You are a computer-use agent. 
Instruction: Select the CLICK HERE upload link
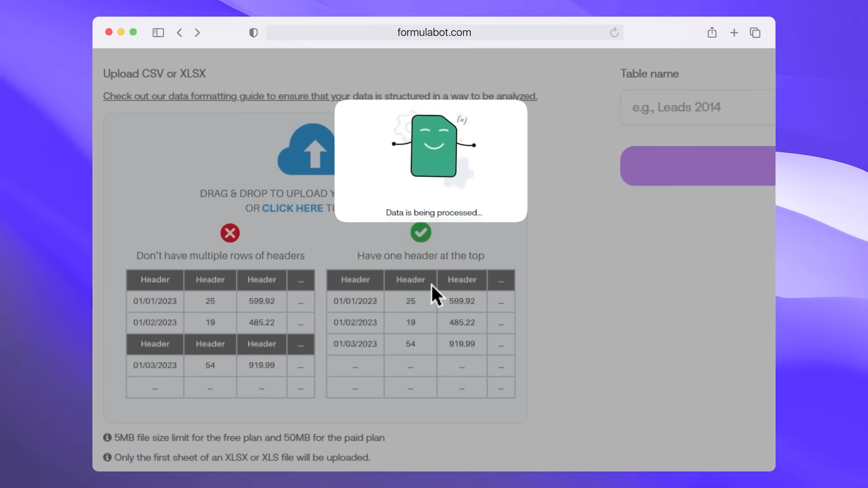pos(292,208)
